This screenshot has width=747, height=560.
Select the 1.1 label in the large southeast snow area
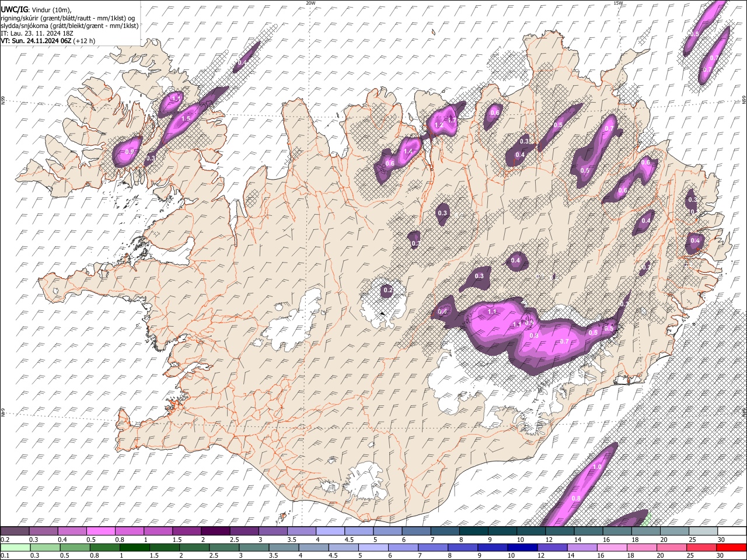[x=492, y=312]
